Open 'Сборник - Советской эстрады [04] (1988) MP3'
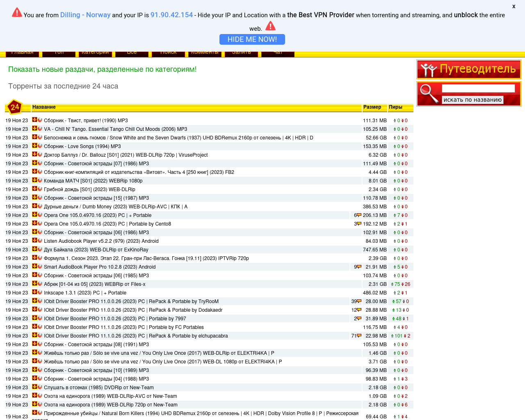The width and height of the screenshot is (525, 420). 96,379
